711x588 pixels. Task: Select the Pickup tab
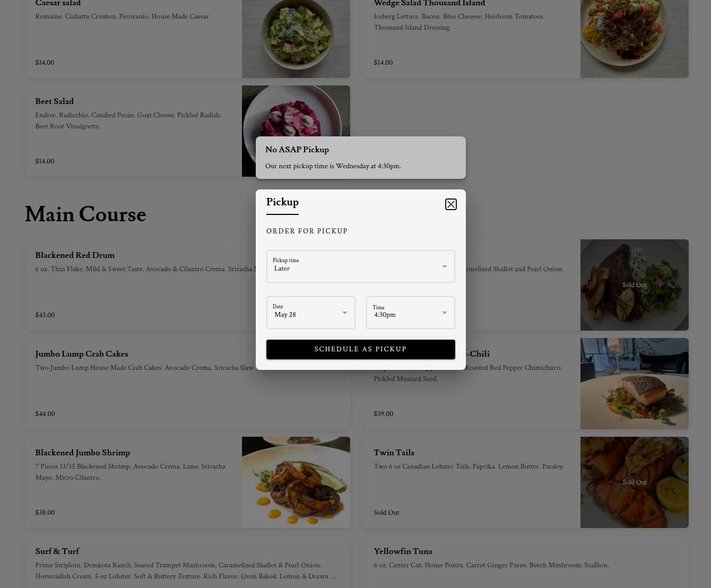282,203
